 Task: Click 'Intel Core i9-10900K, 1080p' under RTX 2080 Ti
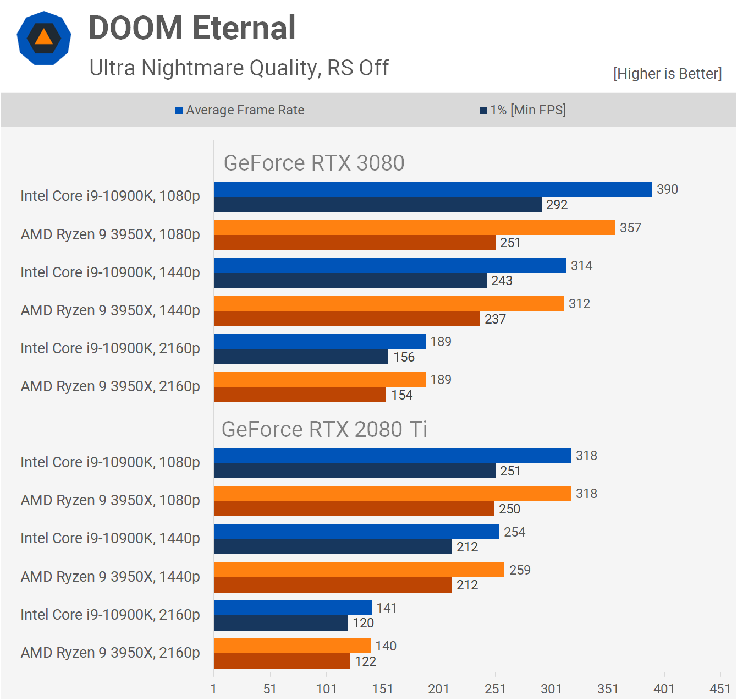coord(110,462)
